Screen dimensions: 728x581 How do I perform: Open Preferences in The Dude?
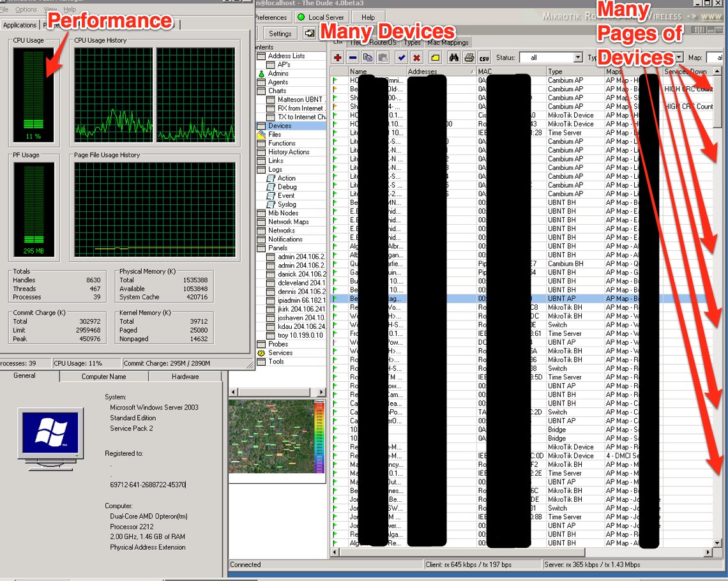(x=271, y=17)
